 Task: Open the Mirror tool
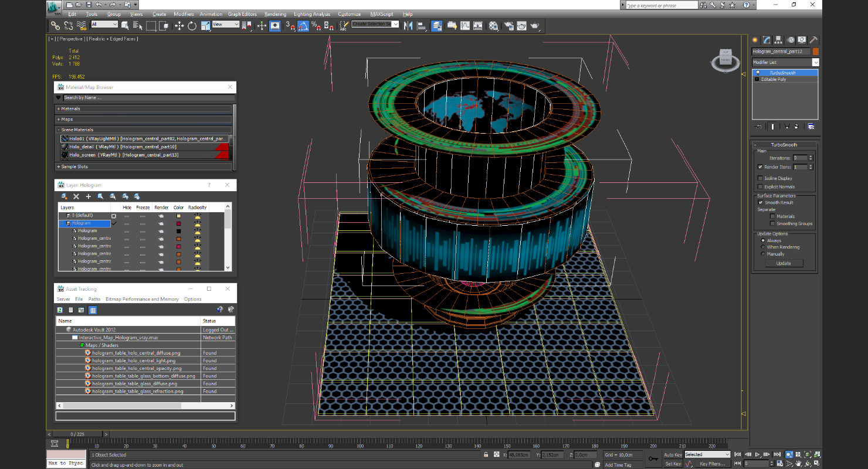pyautogui.click(x=409, y=26)
